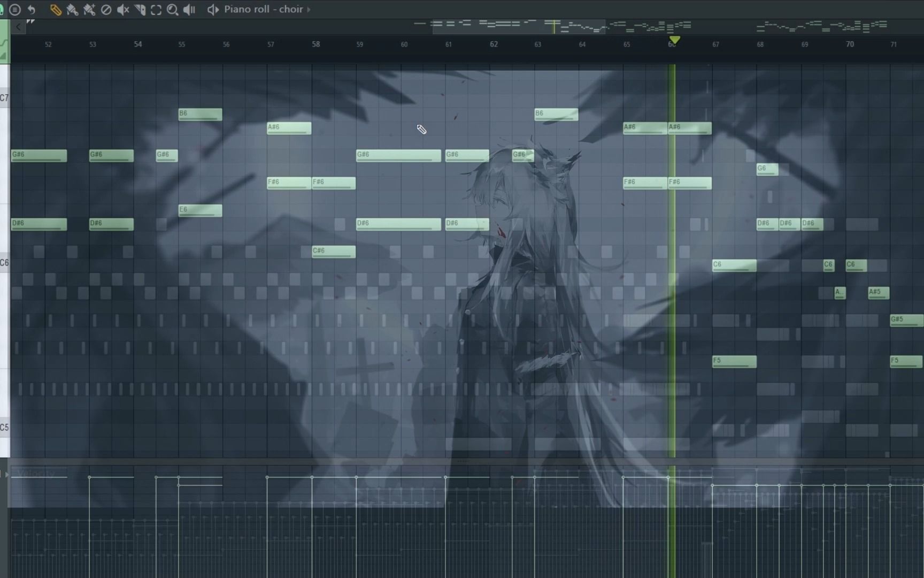Image resolution: width=924 pixels, height=578 pixels.
Task: Click the C6 piano key label
Action: click(4, 263)
